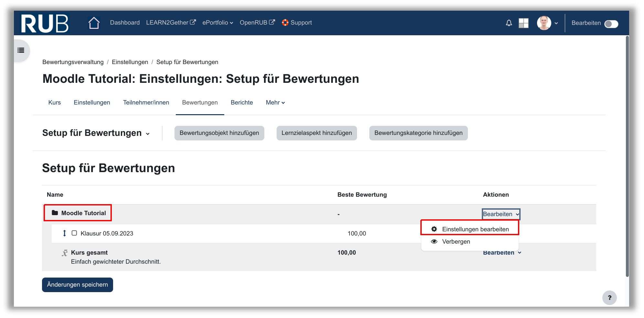644x318 pixels.
Task: Click Änderungen speichern button
Action: point(78,285)
